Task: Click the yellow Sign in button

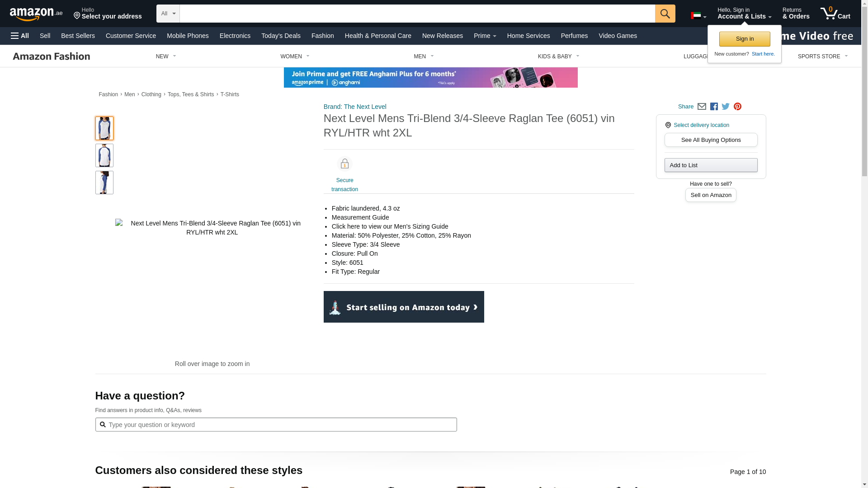Action: click(744, 39)
